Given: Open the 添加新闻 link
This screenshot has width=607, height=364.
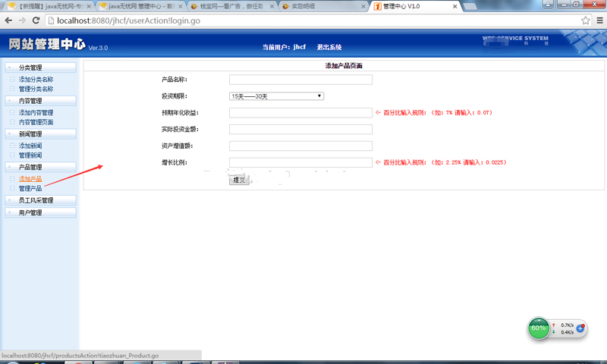Looking at the screenshot, I should pos(30,146).
